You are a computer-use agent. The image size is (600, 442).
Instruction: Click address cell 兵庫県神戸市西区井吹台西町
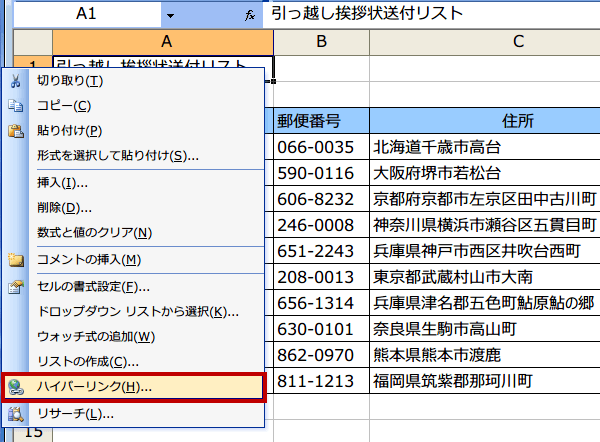[485, 251]
